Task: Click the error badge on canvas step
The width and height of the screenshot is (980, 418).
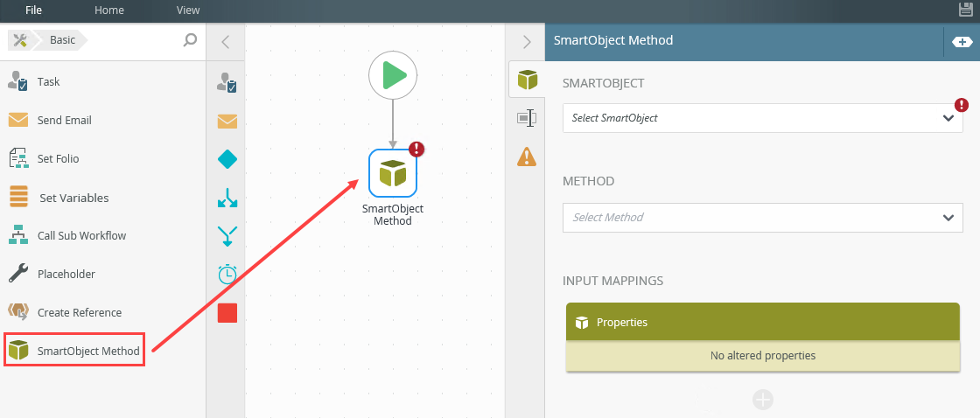Action: click(416, 149)
